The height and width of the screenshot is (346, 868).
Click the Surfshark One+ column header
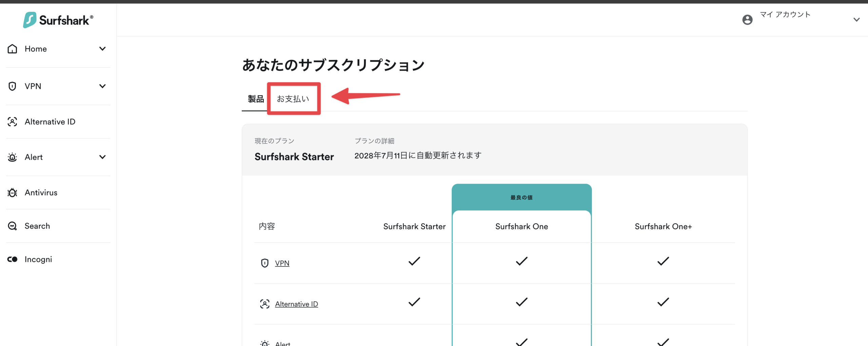pyautogui.click(x=663, y=226)
